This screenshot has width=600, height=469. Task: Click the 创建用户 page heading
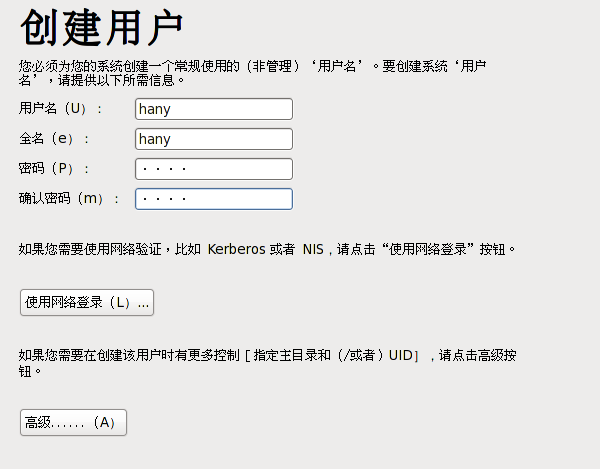coord(102,30)
